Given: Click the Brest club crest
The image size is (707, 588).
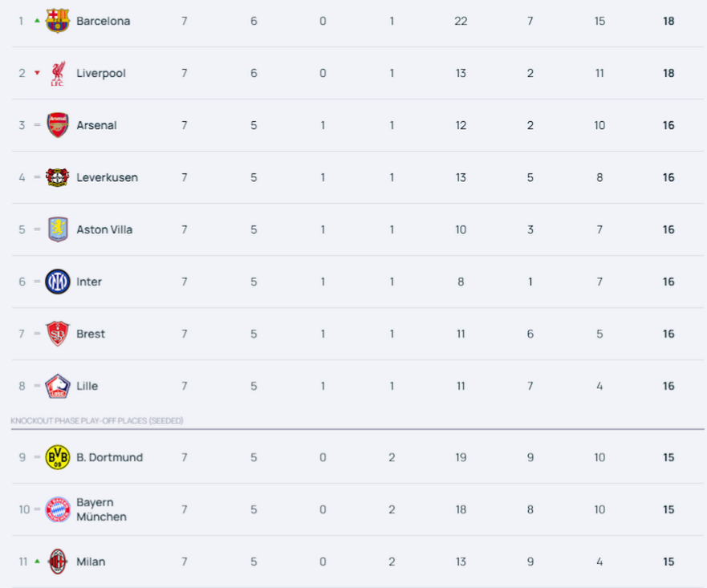Looking at the screenshot, I should [58, 334].
